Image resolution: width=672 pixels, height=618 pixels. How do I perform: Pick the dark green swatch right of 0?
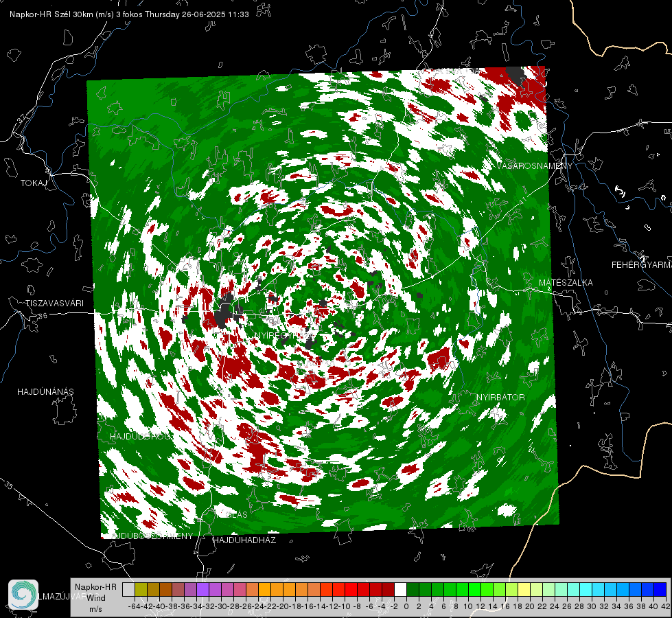[413, 589]
